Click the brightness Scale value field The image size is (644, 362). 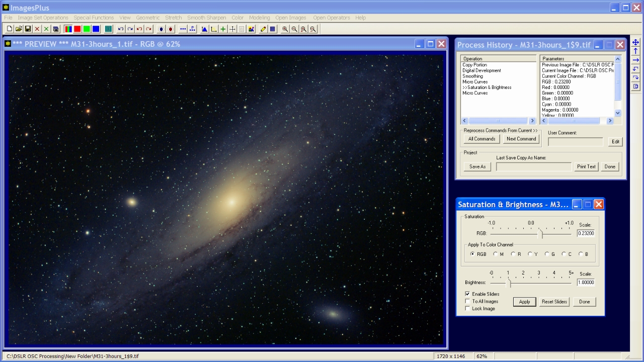[x=586, y=283]
